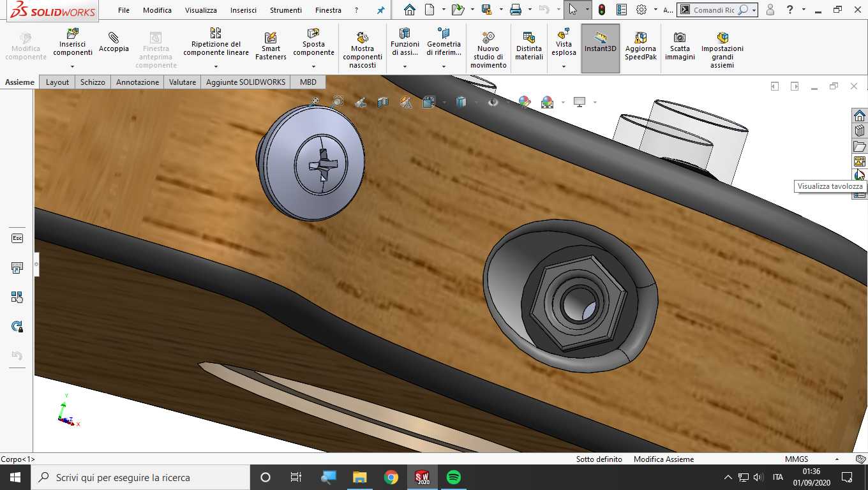The image size is (868, 490).
Task: Switch to the Annotazione tab
Action: point(137,82)
